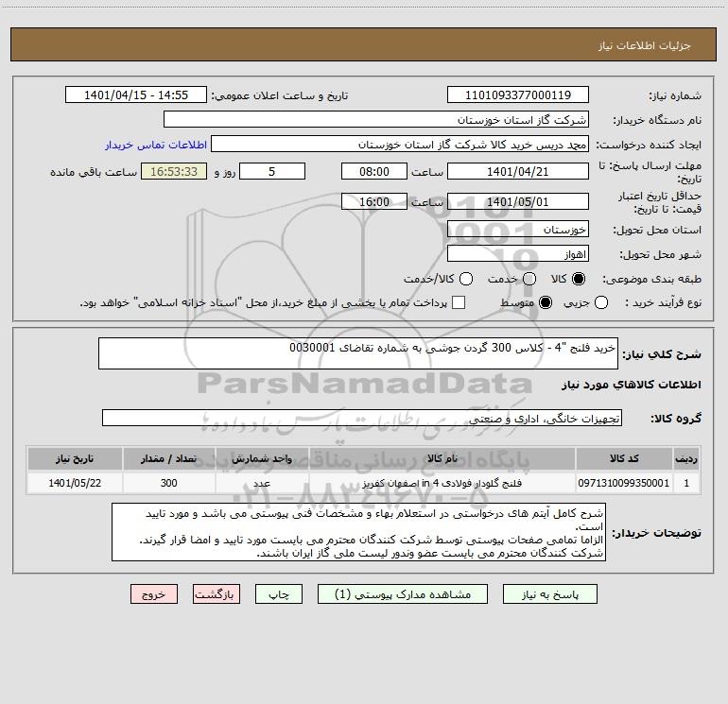Click the تاریخ نیاز column header
This screenshot has width=728, height=704.
point(75,458)
